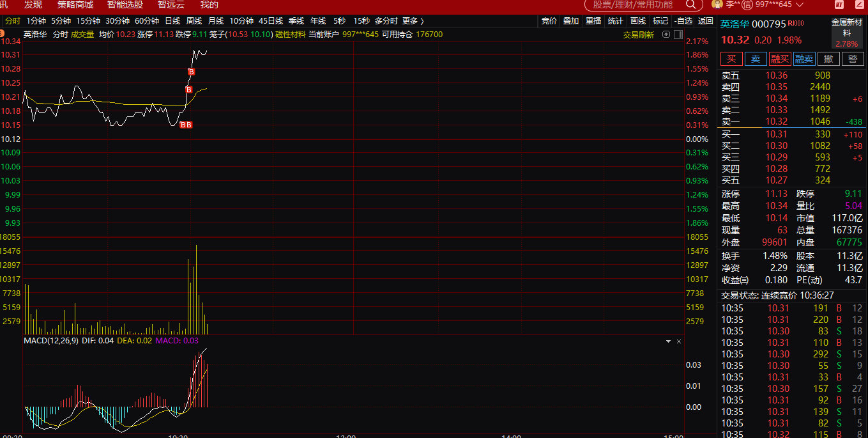Click the 竞价 toolbar button
The image size is (868, 438).
[x=549, y=21]
